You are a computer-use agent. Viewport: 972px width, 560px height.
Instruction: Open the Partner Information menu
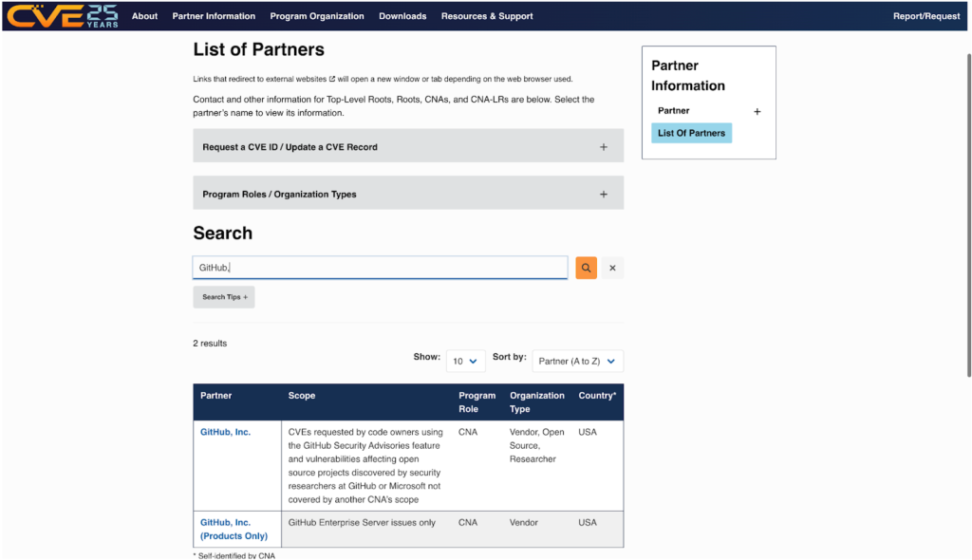click(214, 16)
